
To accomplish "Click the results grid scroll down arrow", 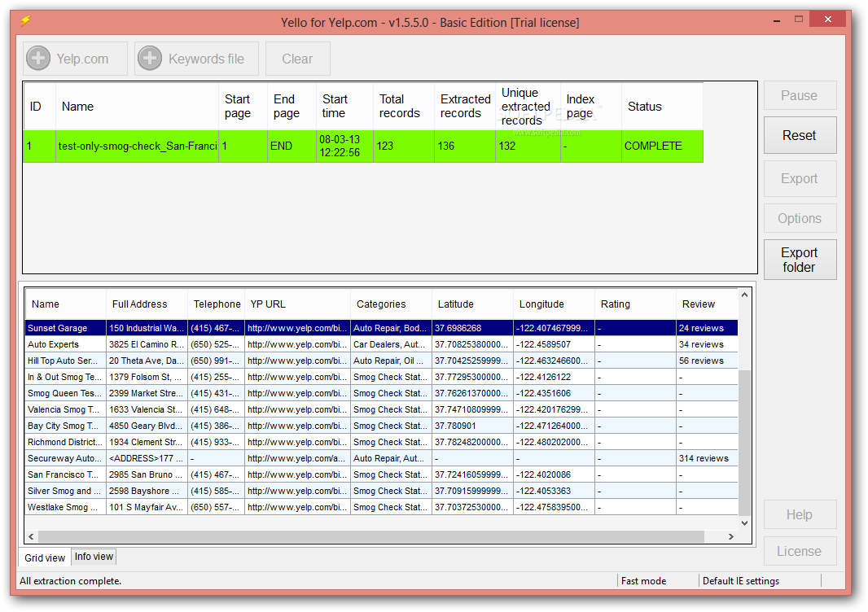I will [x=744, y=523].
